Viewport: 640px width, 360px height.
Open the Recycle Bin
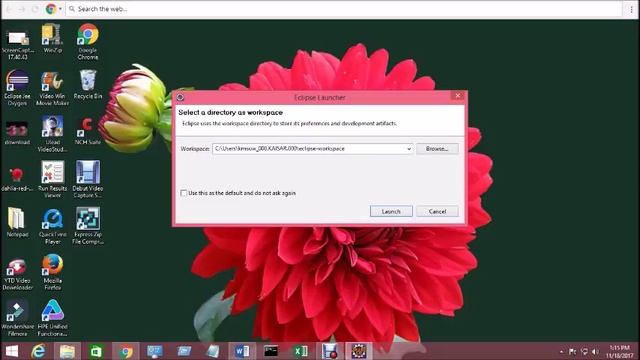click(x=88, y=85)
